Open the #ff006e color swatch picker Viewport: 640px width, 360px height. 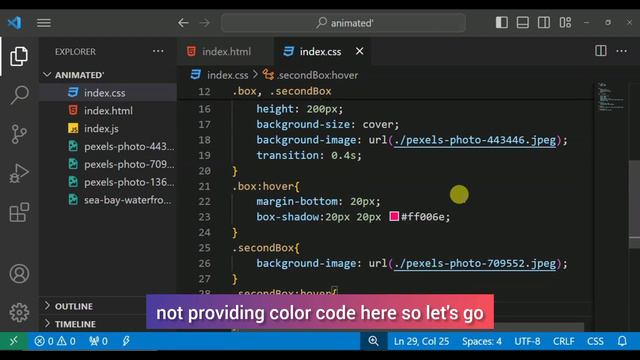point(394,216)
